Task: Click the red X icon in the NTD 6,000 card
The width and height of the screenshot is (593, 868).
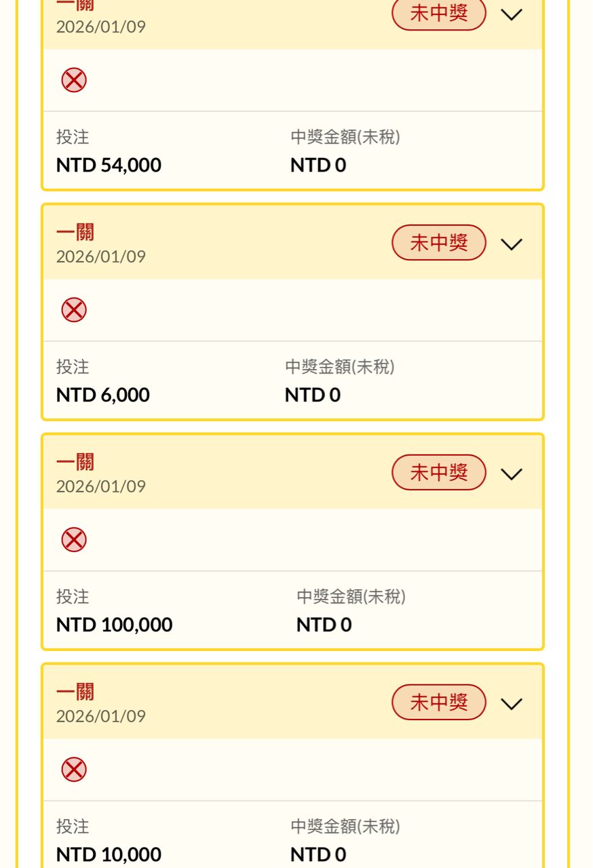Action: pyautogui.click(x=74, y=311)
